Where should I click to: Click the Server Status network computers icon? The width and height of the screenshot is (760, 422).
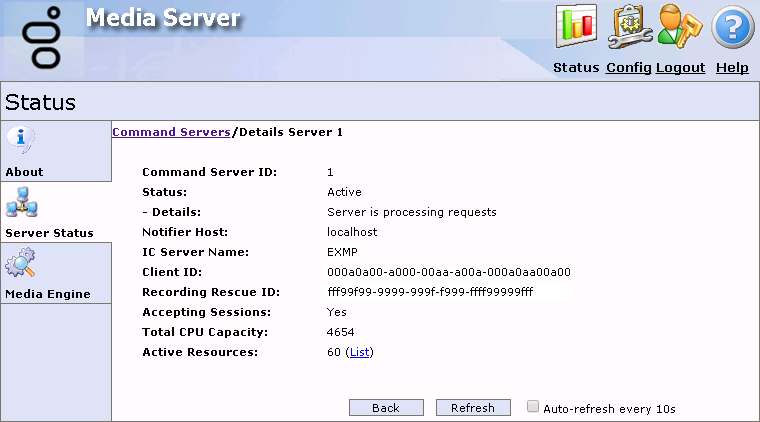tap(21, 202)
